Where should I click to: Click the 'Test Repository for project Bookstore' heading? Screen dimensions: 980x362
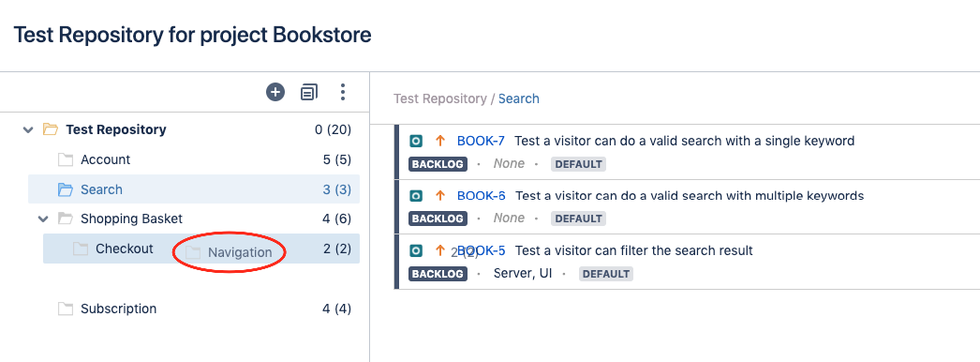pos(192,35)
